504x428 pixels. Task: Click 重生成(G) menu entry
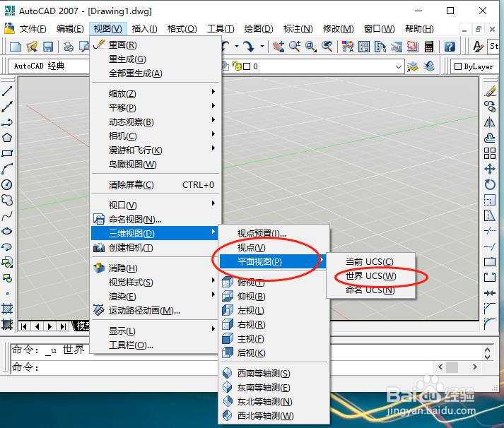[156, 59]
